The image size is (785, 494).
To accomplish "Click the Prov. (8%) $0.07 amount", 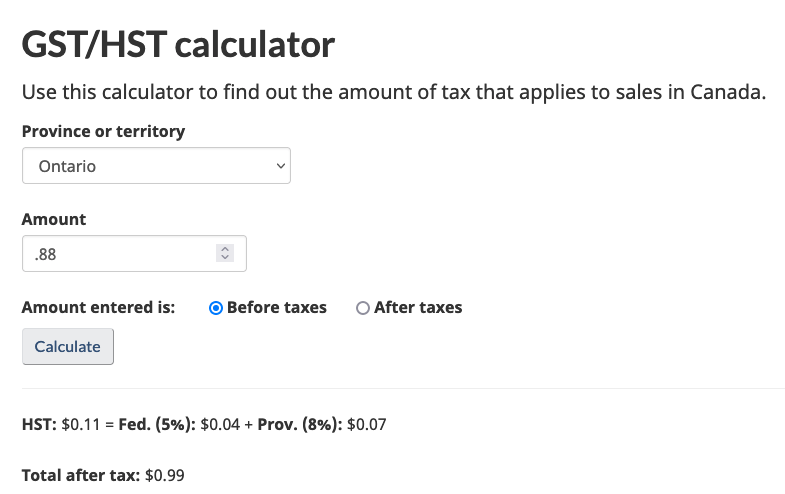I will (366, 424).
